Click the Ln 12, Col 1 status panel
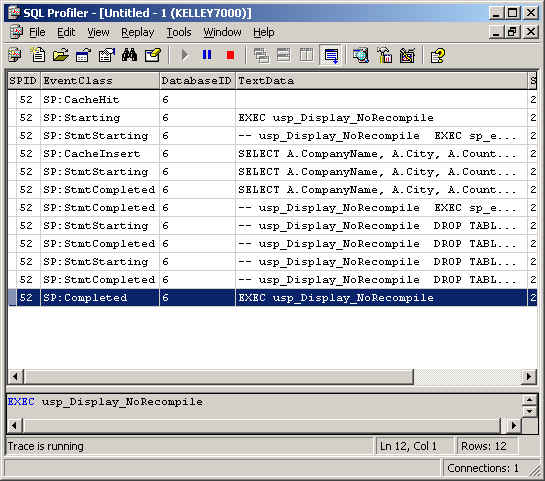 (x=414, y=446)
